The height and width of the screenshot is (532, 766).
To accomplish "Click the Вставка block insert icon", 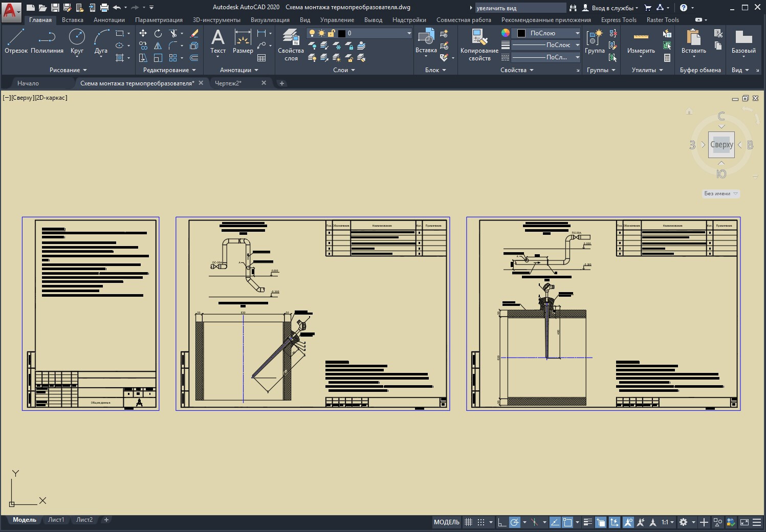I will point(426,41).
